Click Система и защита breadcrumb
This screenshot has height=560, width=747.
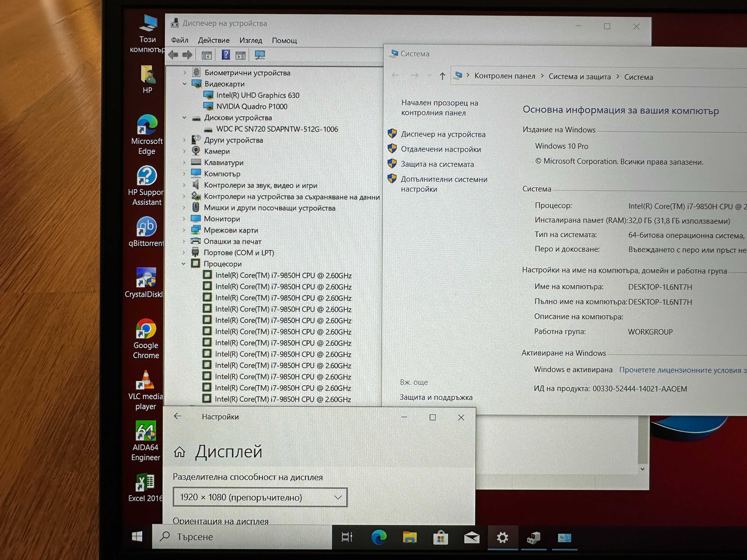pyautogui.click(x=580, y=77)
